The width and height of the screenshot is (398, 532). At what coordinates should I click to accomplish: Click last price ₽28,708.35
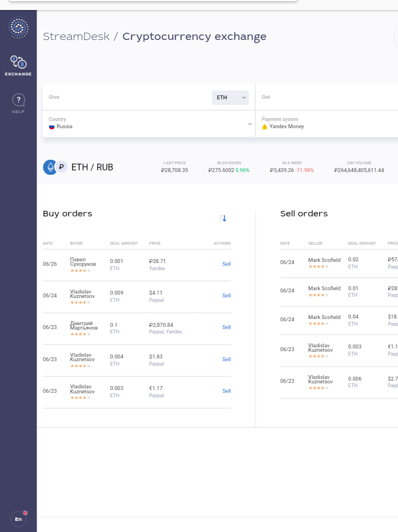[x=174, y=170]
